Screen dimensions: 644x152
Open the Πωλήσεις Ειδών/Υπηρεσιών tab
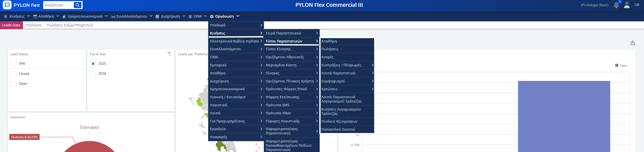70,25
